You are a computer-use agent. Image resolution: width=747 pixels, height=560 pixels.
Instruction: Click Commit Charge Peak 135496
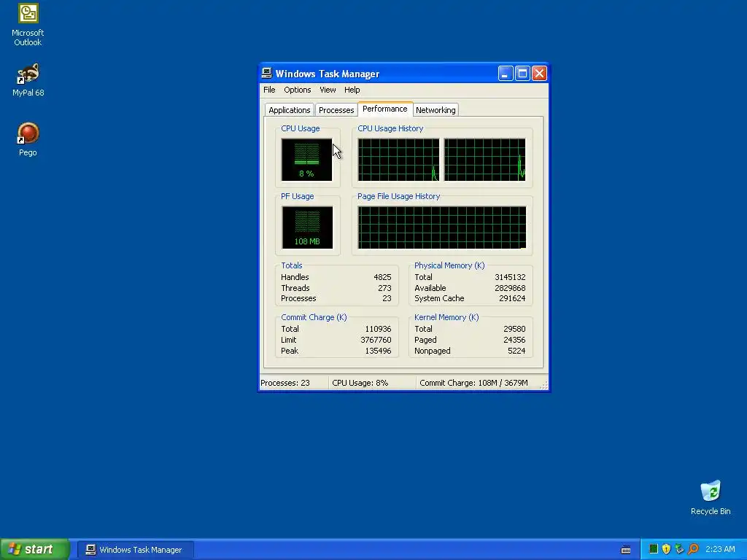[x=378, y=351]
